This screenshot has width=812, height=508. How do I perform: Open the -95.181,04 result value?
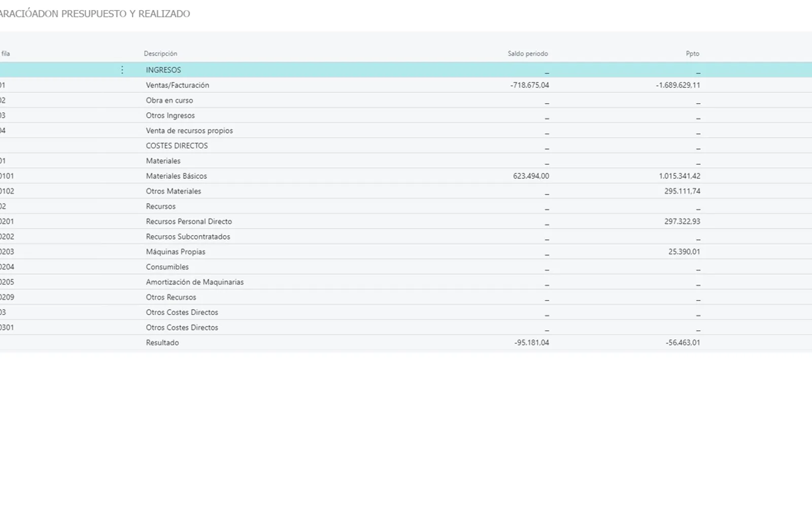532,343
